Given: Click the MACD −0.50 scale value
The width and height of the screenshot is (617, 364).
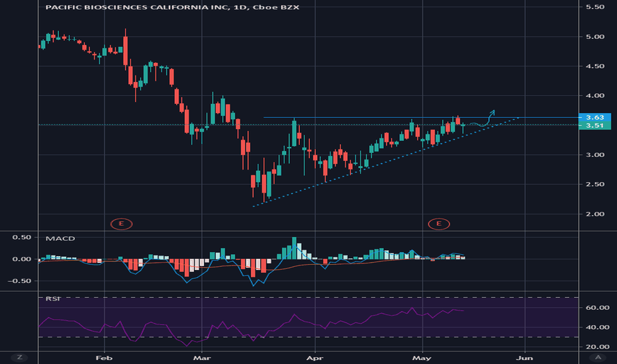Looking at the screenshot, I should [x=19, y=281].
